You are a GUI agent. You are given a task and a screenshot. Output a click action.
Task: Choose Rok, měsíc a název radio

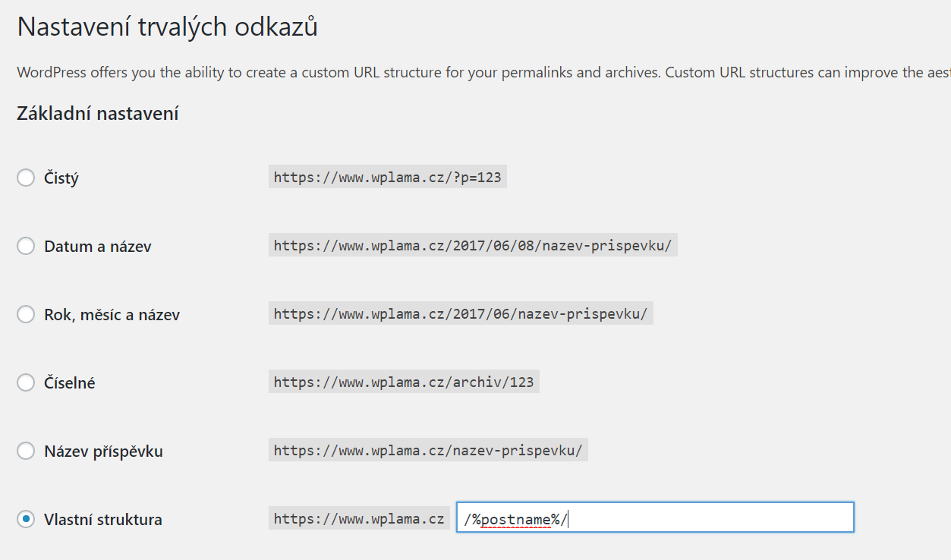tap(26, 314)
